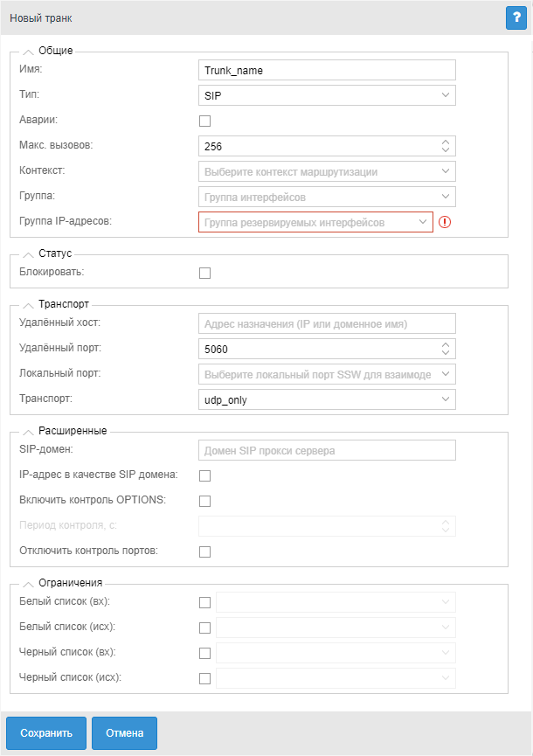Expand the Транспорт udp_only dropdown
Image resolution: width=533 pixels, height=756 pixels.
click(327, 399)
